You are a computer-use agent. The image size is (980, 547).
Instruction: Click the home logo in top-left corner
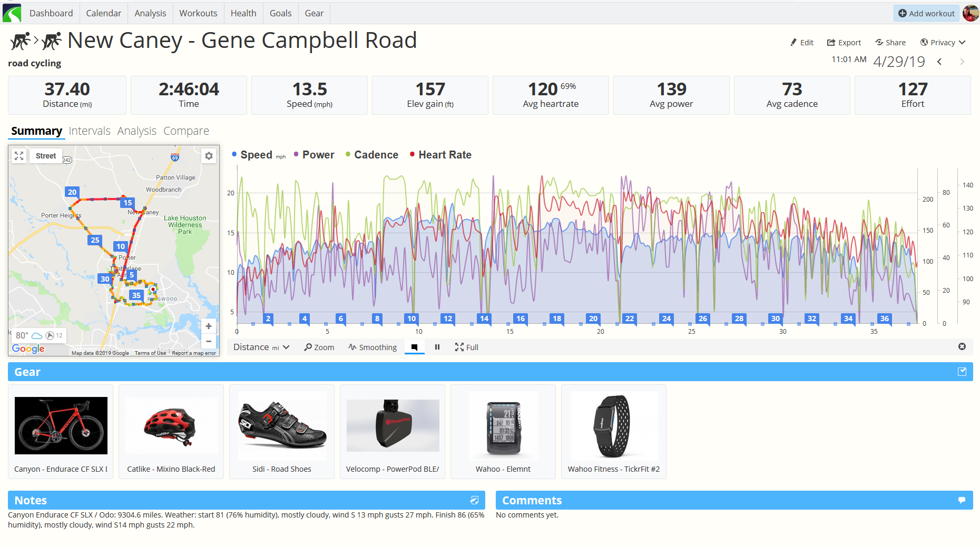point(12,13)
